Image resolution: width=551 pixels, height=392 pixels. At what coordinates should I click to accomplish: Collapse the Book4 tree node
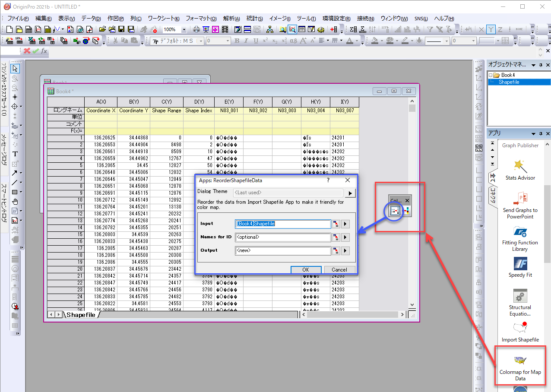point(491,76)
